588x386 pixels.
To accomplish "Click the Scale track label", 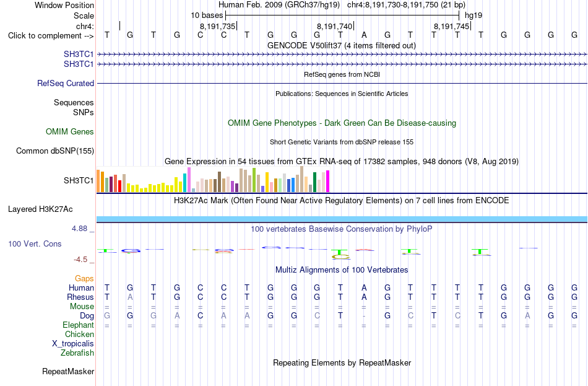I will 84,15.
